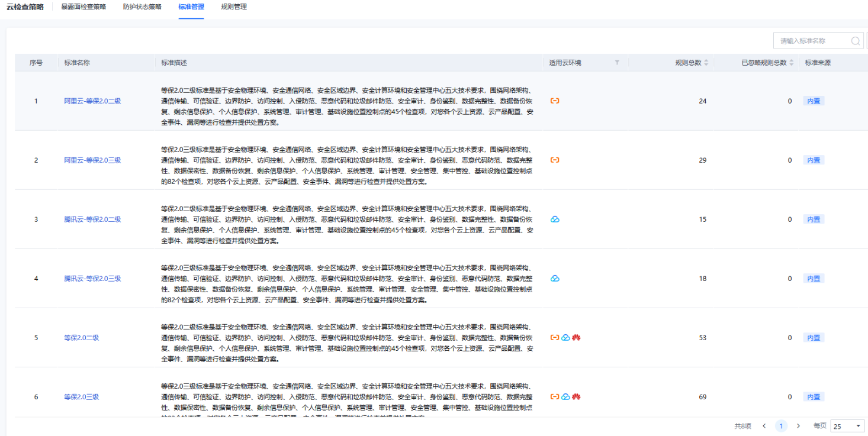Viewport: 868px width, 436px height.
Task: Sort by 规则总数 column
Action: 706,63
